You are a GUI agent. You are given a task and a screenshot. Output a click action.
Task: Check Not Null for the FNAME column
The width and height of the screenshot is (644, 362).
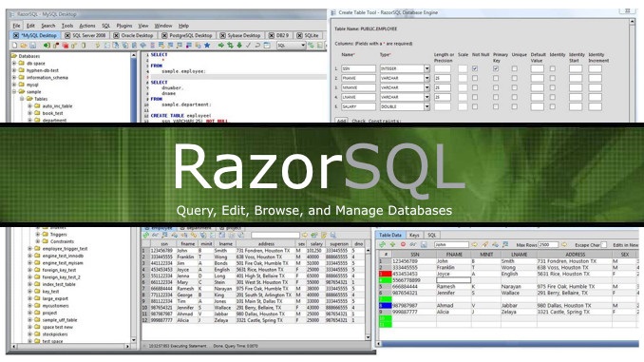point(475,78)
